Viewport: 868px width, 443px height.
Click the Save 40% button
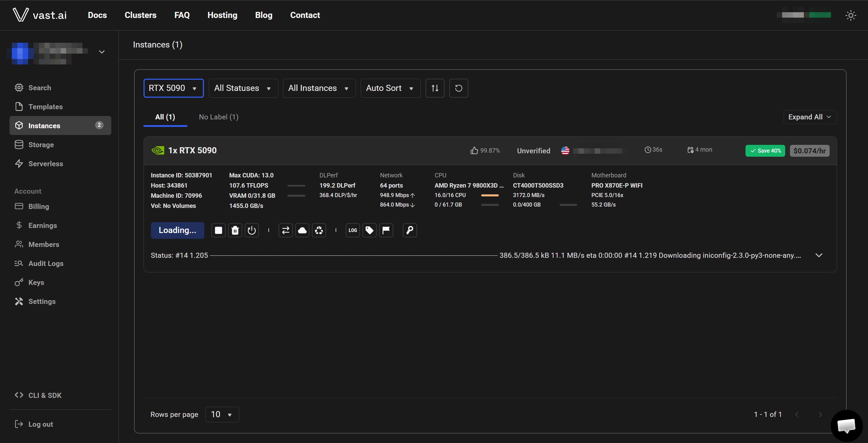pyautogui.click(x=765, y=151)
